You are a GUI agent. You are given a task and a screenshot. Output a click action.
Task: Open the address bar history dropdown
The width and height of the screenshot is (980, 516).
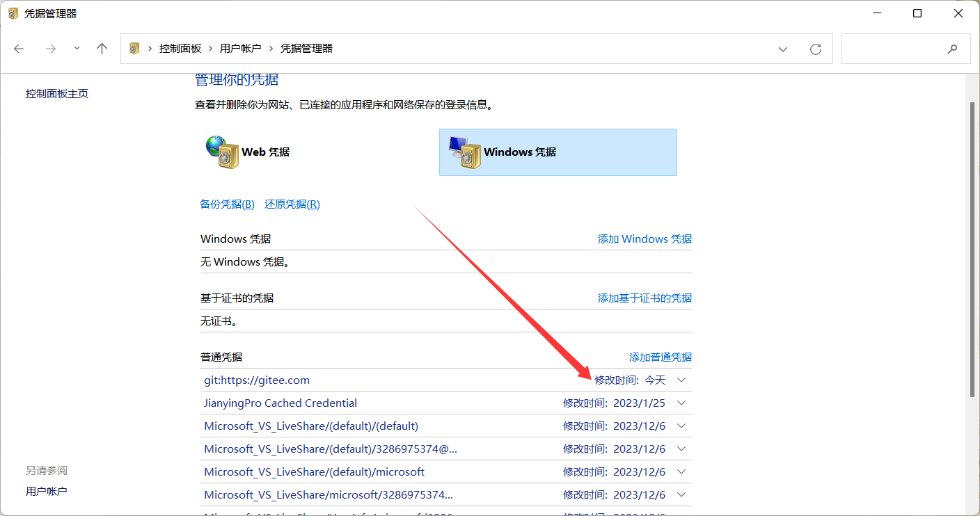pyautogui.click(x=783, y=49)
